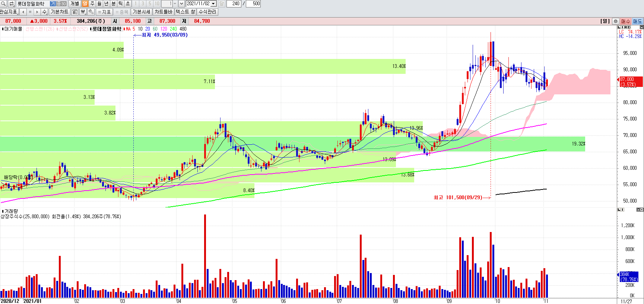Switch to weekly (주) chart period
644x304 pixels.
click(92, 4)
